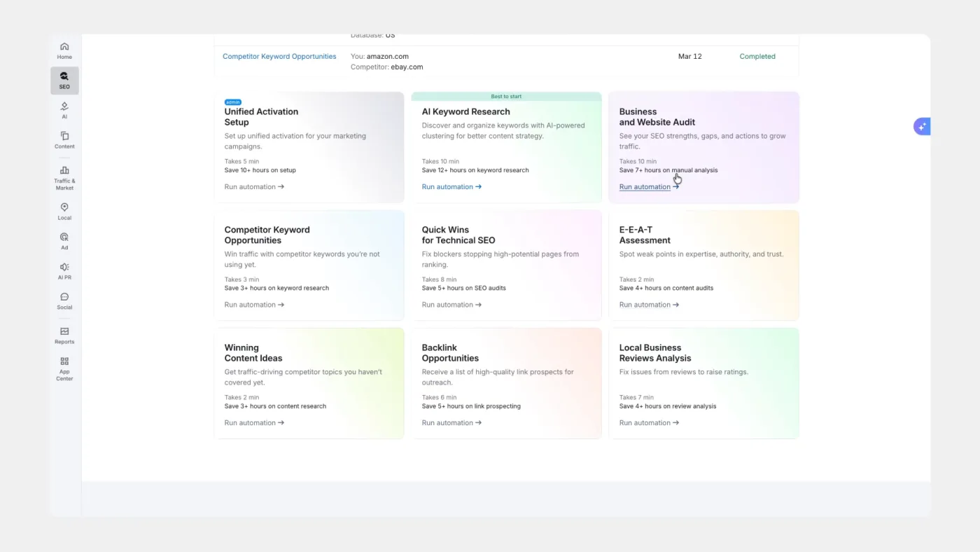Viewport: 980px width, 552px height.
Task: Go to Traffic & Market section
Action: pyautogui.click(x=64, y=178)
